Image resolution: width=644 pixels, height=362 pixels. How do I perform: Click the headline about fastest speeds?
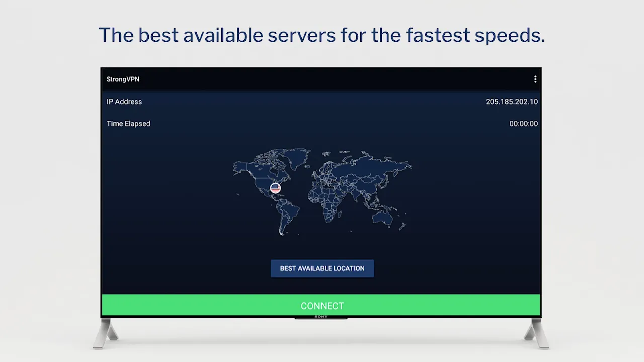[x=322, y=35]
